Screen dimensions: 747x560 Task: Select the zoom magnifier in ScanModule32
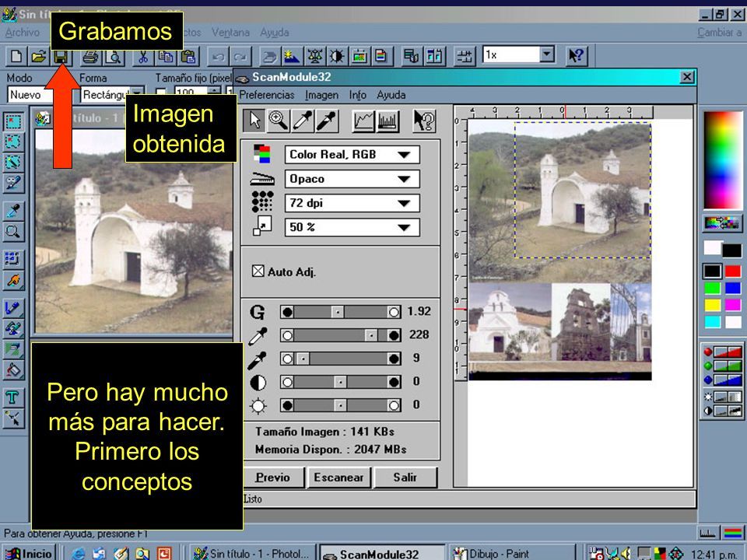point(279,121)
